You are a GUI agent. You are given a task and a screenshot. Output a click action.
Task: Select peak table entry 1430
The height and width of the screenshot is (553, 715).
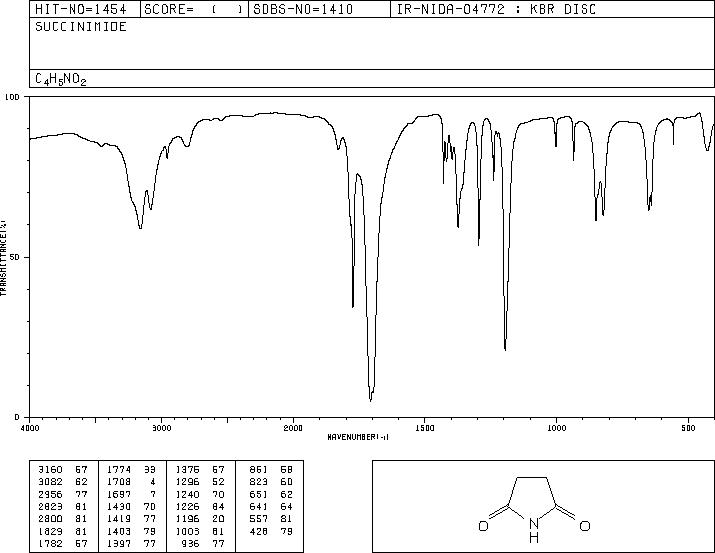(131, 506)
